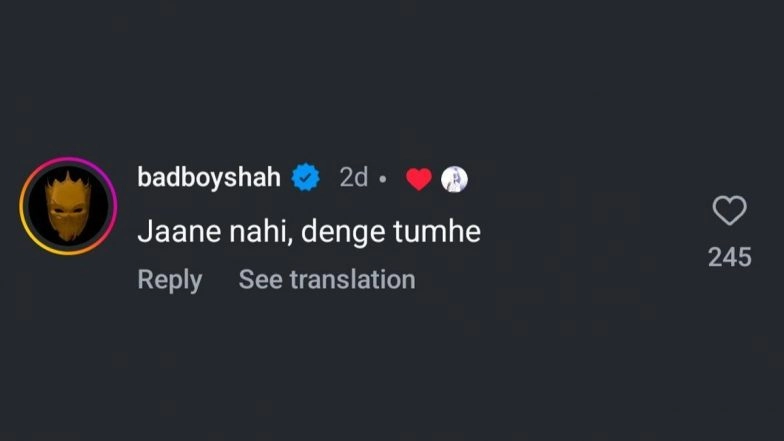
Task: Click the "Reply" text below the comment
Action: click(x=169, y=280)
